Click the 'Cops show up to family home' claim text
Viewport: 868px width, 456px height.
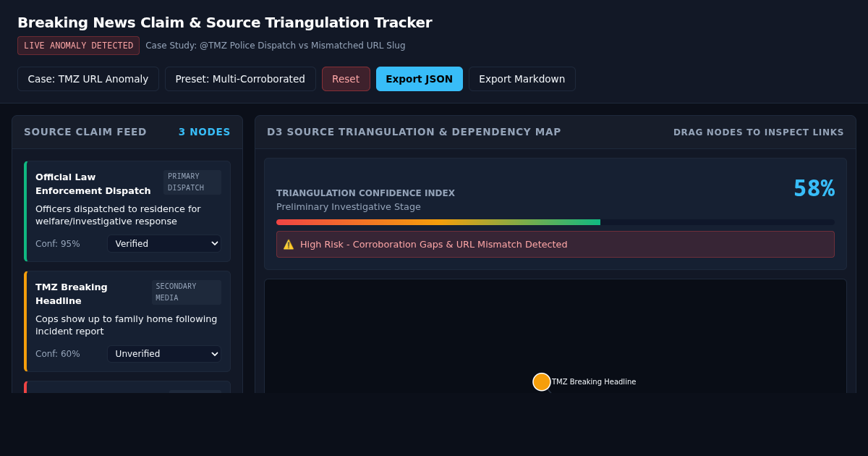tap(127, 325)
